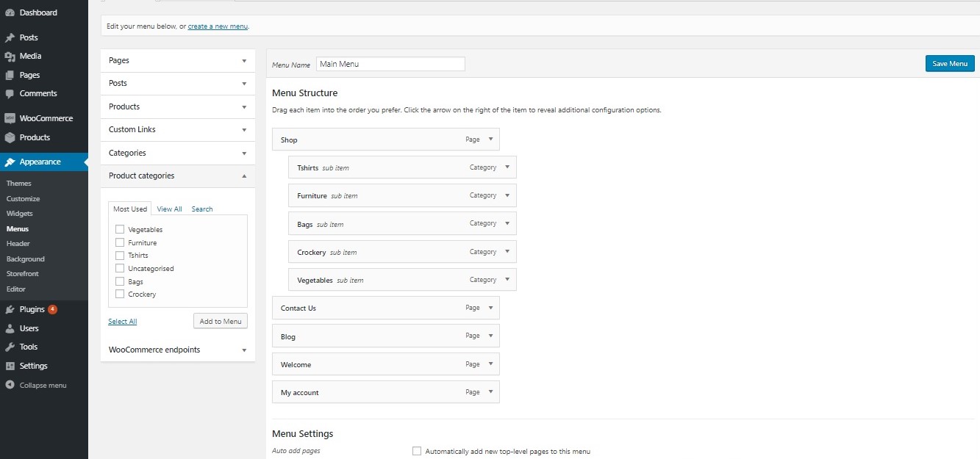The image size is (980, 459).
Task: Expand the Crockery sub item options
Action: tap(507, 251)
